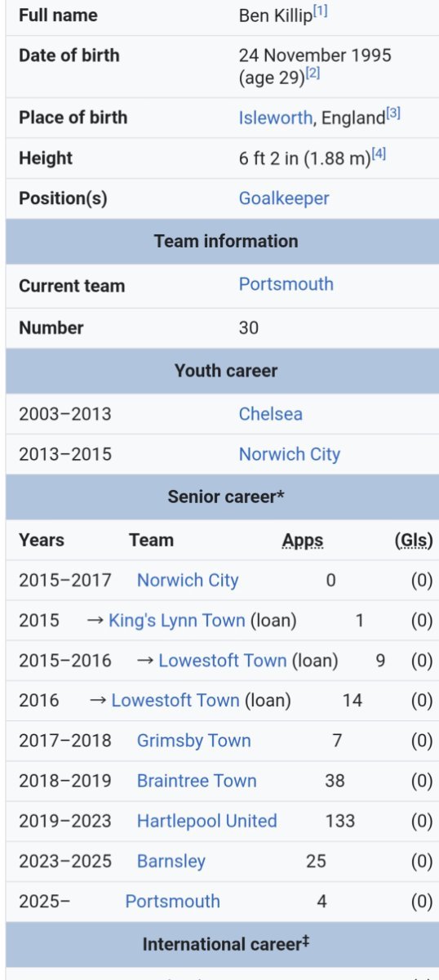Open the Grimsby Town link
Screen dimensions: 439x980
(193, 742)
